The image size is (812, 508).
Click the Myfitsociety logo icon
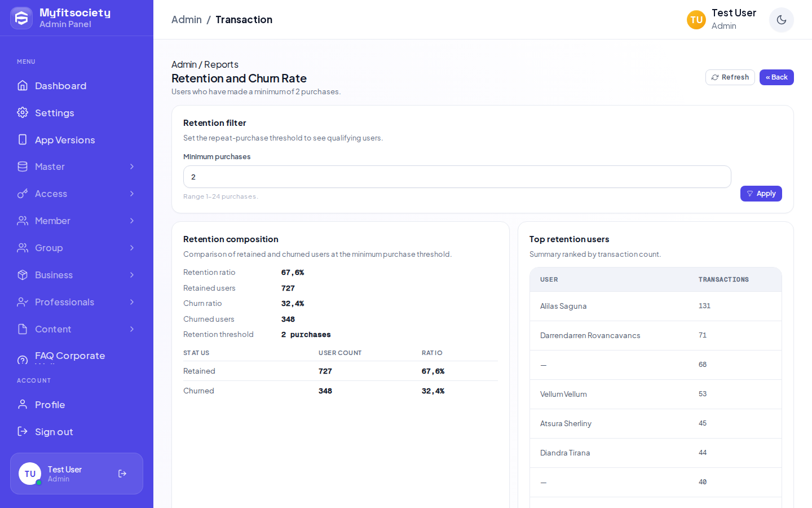[x=21, y=18]
